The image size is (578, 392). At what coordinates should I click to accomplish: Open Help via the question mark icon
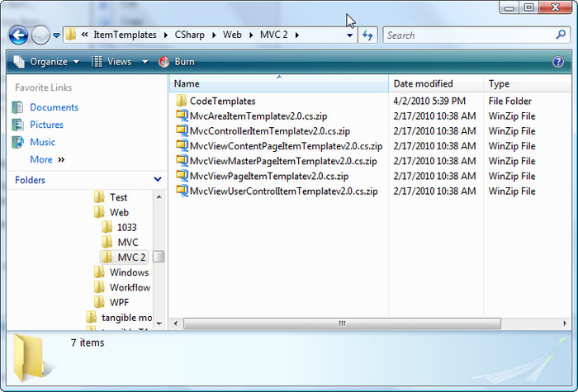(x=558, y=62)
